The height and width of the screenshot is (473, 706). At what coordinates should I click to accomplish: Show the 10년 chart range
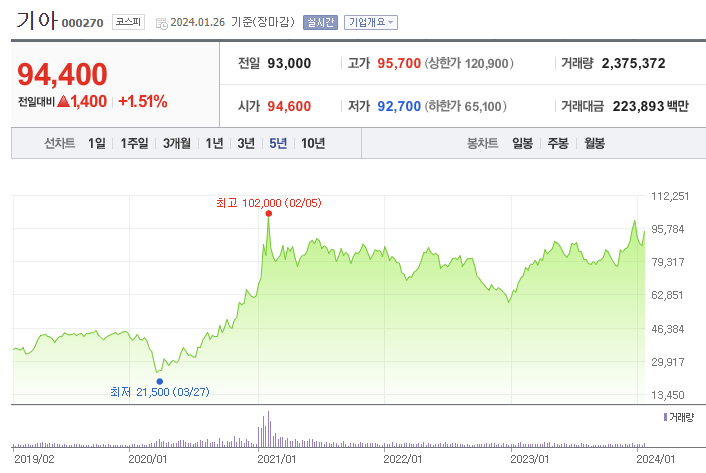(313, 143)
